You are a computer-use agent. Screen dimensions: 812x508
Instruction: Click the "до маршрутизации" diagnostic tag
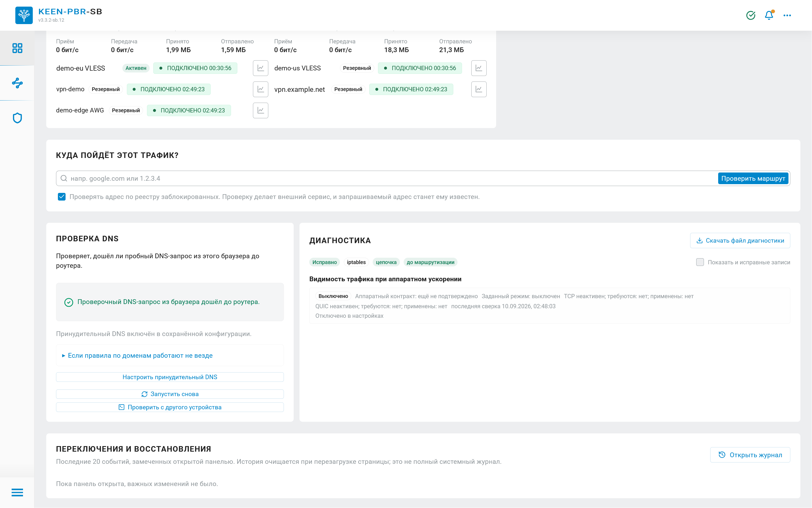tap(431, 262)
